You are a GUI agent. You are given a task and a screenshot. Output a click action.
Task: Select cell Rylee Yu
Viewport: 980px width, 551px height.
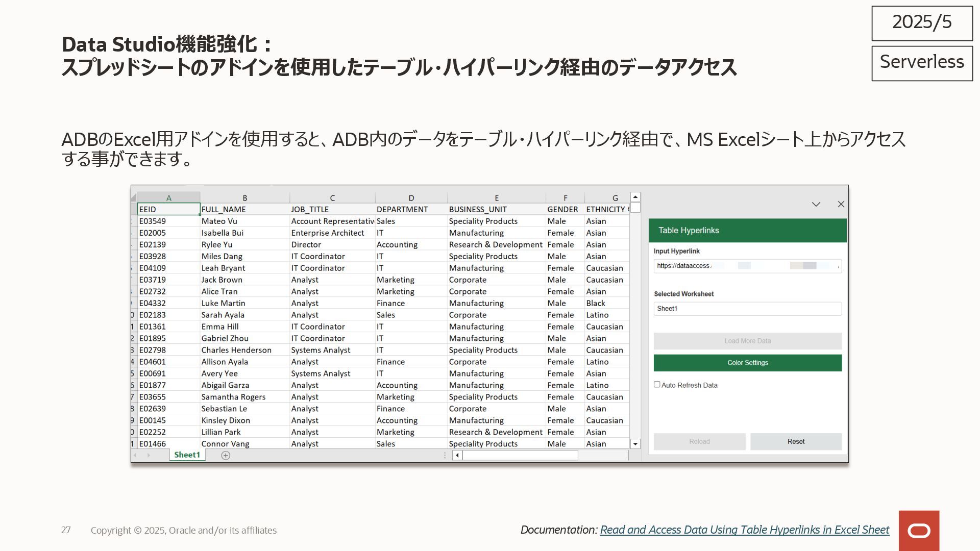pyautogui.click(x=244, y=244)
